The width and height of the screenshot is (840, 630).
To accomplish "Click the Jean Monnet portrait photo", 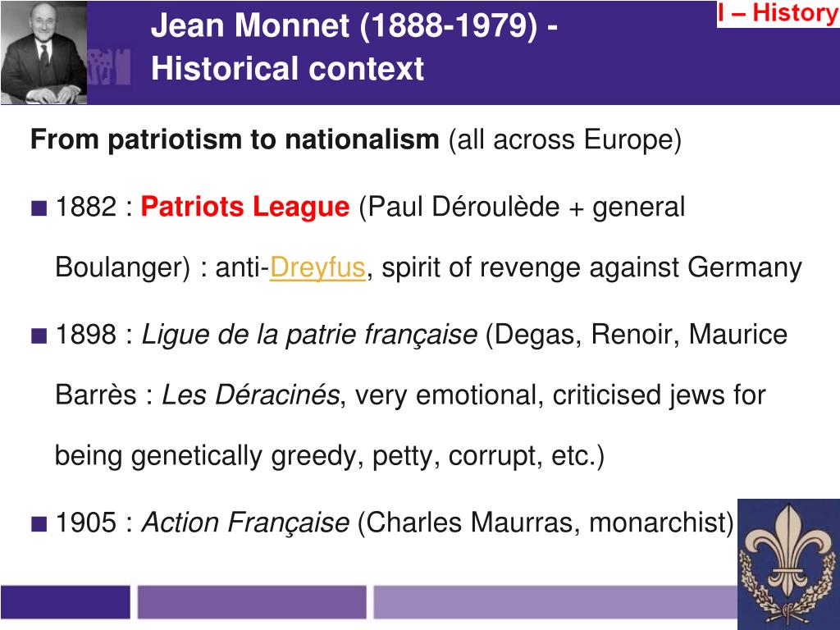I will click(43, 52).
